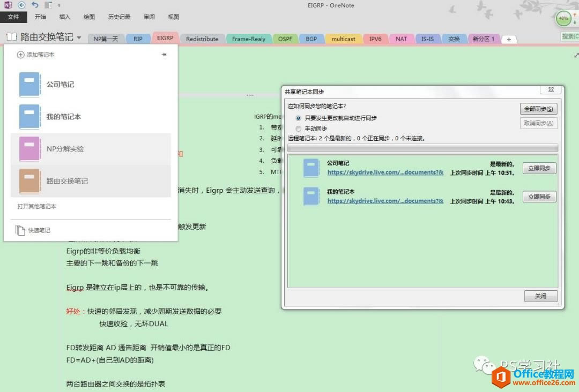Click the 我的笔记本 notebook icon in sync dialog
The width and height of the screenshot is (579, 392).
coord(311,197)
